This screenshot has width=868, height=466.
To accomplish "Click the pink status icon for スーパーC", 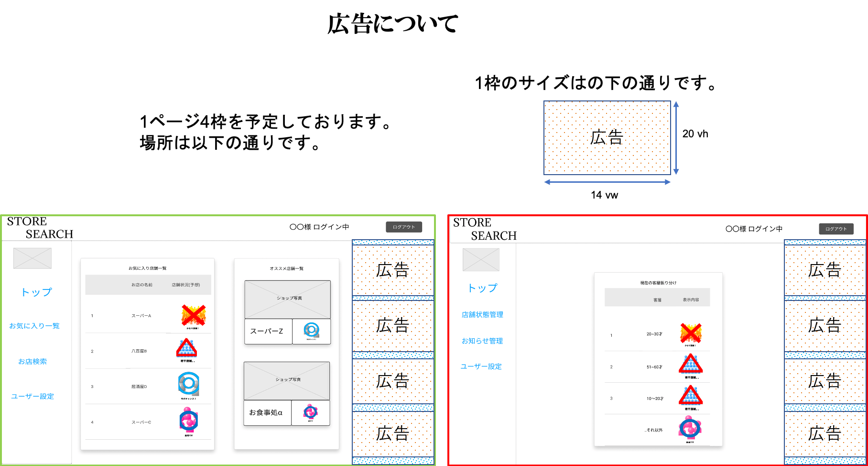I will pos(188,420).
